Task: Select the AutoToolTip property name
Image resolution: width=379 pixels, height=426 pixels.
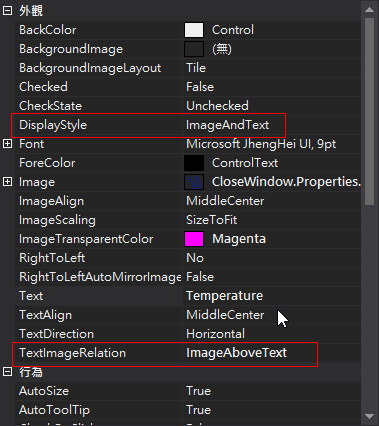Action: click(54, 410)
